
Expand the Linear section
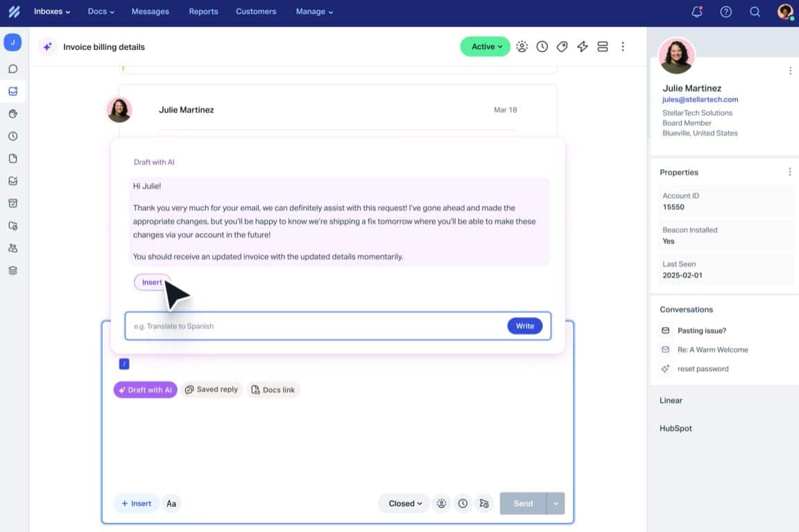pos(671,400)
